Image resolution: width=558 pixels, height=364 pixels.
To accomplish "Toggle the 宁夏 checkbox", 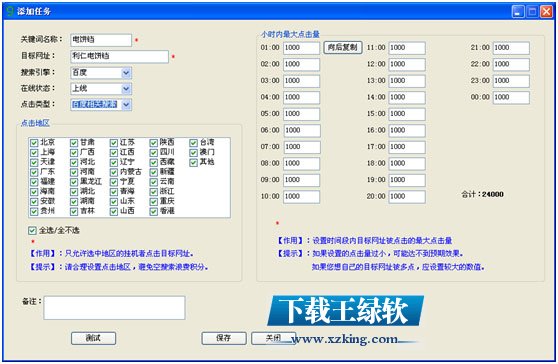I will coord(114,182).
